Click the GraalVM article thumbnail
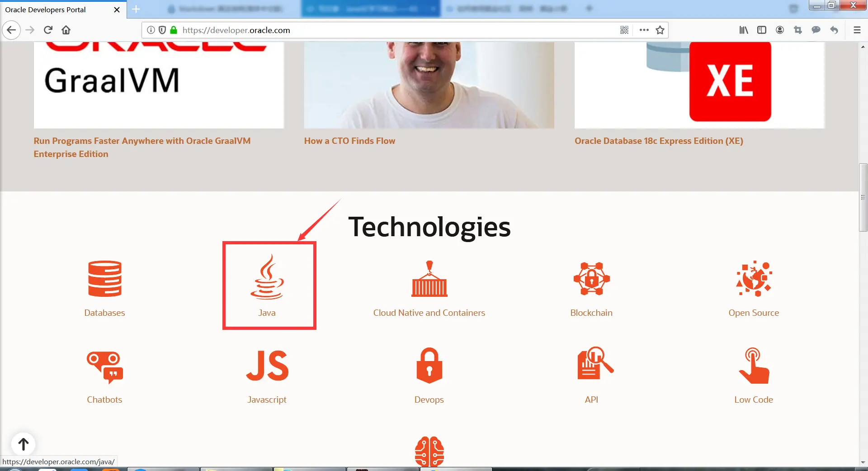The image size is (868, 471). coord(159,85)
